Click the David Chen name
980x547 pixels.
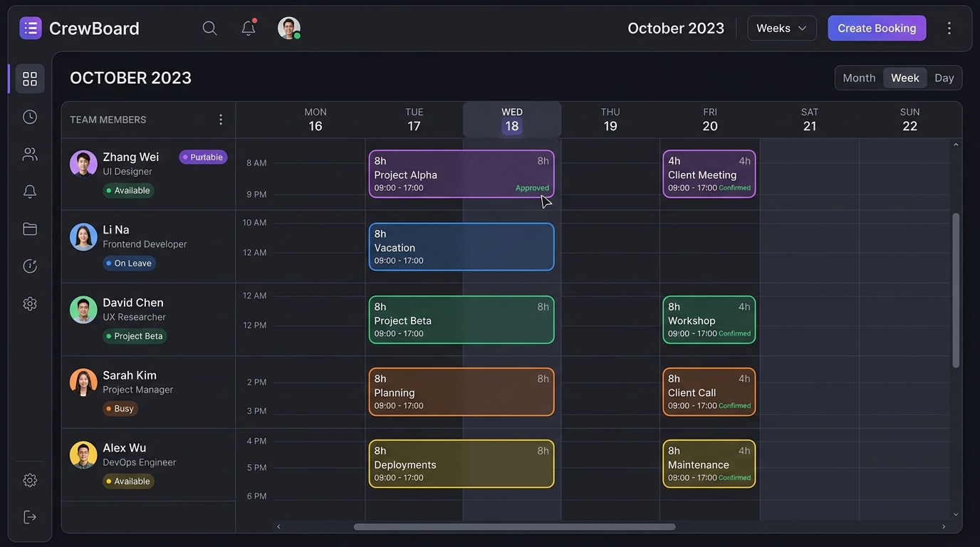[x=133, y=303]
